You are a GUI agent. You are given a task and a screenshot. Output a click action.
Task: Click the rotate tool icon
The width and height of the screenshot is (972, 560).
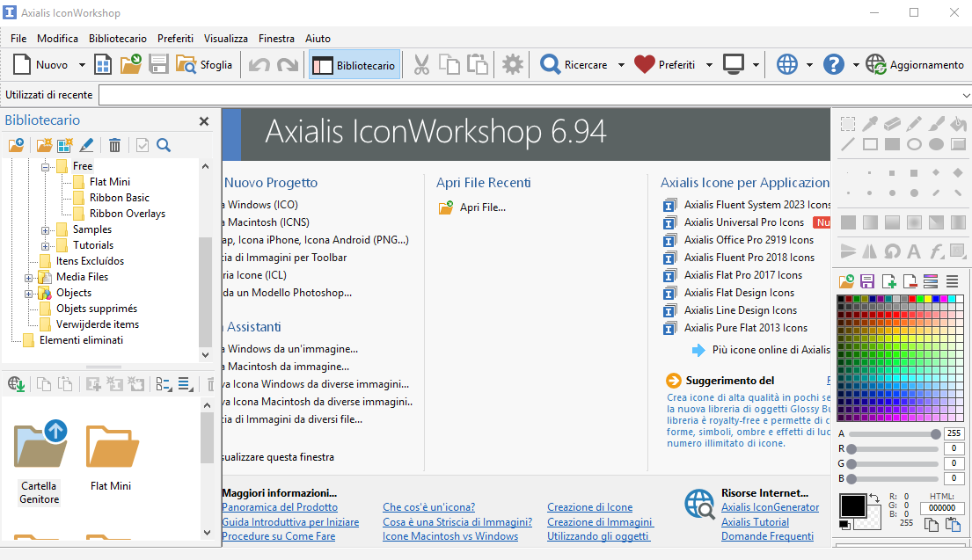(892, 251)
